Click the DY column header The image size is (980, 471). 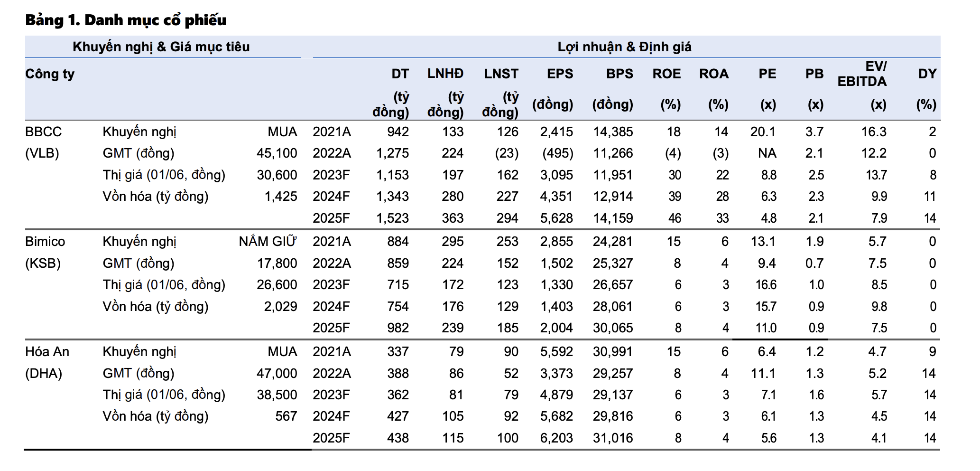[927, 74]
